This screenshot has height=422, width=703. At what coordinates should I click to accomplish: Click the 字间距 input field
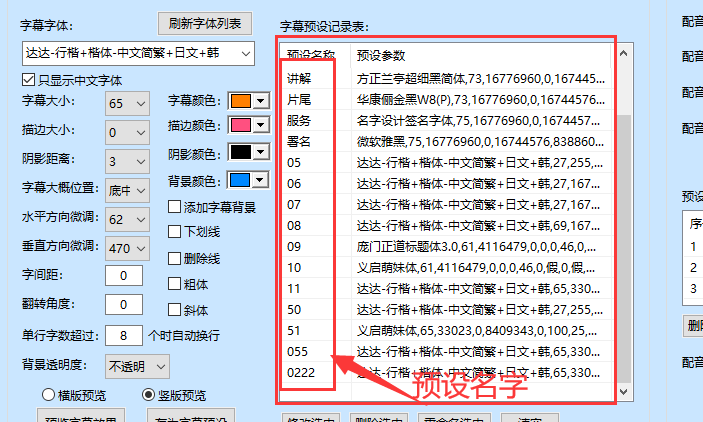tap(124, 275)
